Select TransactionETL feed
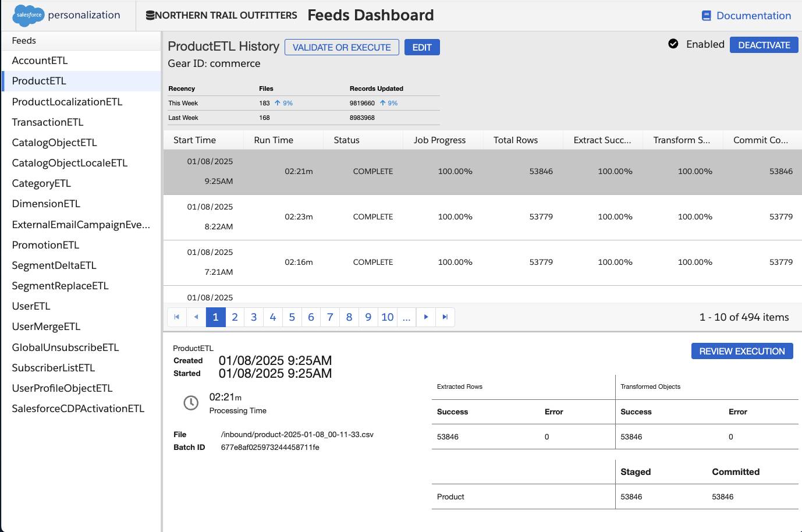Viewport: 802px width, 532px height. point(81,122)
